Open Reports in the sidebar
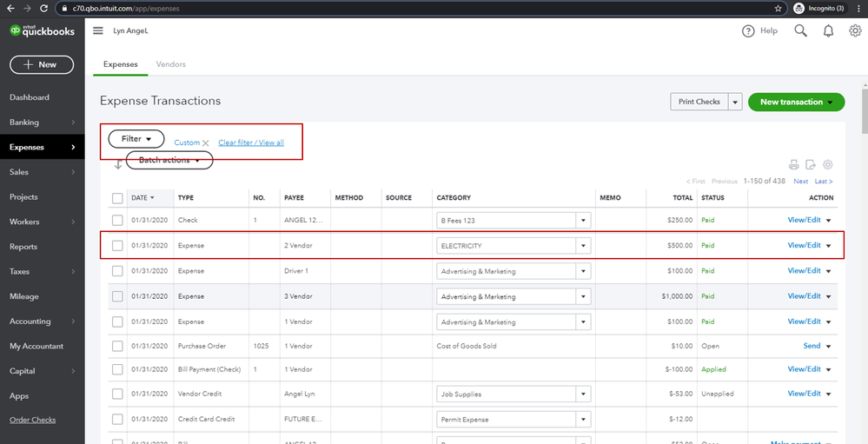 23,247
